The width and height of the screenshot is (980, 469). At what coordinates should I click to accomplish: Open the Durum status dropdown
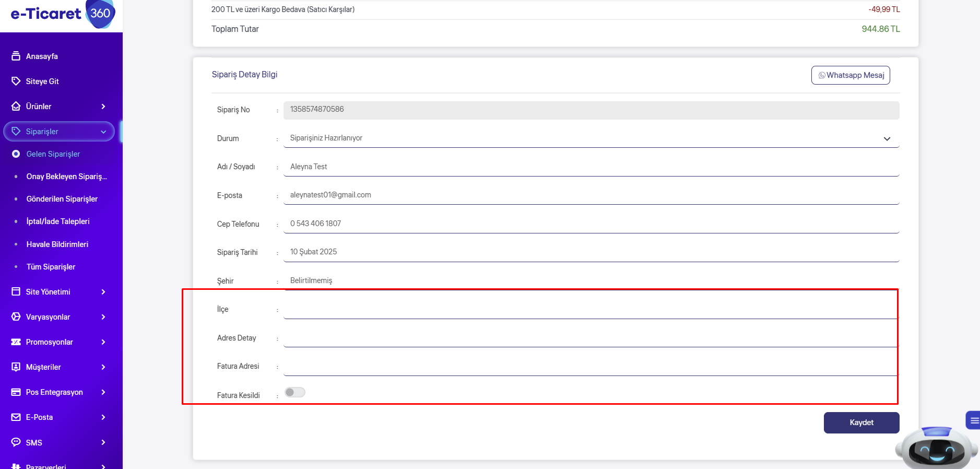point(591,138)
